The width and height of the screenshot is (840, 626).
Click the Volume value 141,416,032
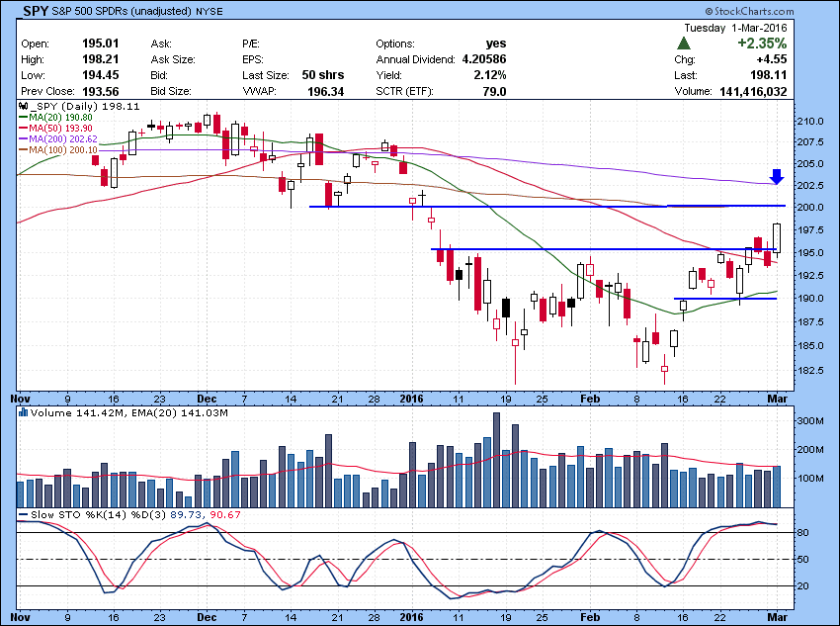click(x=753, y=91)
